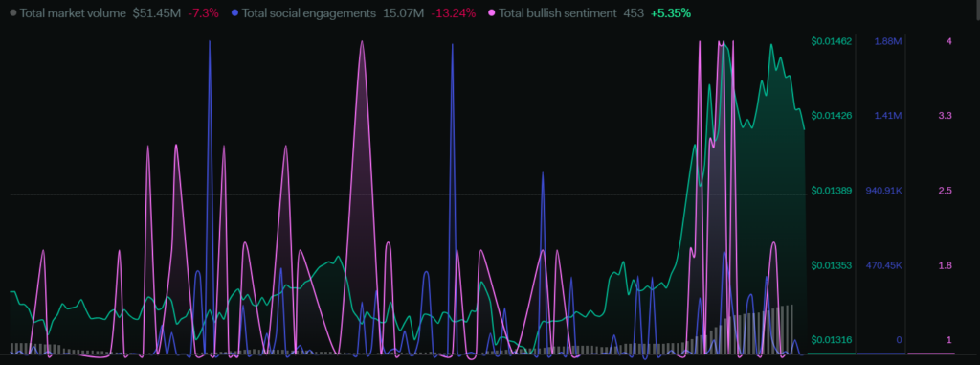Click the blue social engagements legend dot
Image resolution: width=980 pixels, height=365 pixels.
pos(234,12)
